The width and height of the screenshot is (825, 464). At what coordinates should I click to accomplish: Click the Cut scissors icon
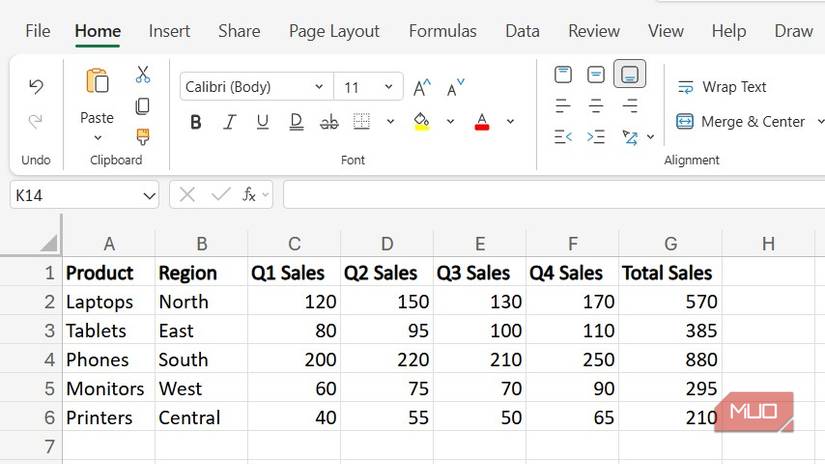143,74
